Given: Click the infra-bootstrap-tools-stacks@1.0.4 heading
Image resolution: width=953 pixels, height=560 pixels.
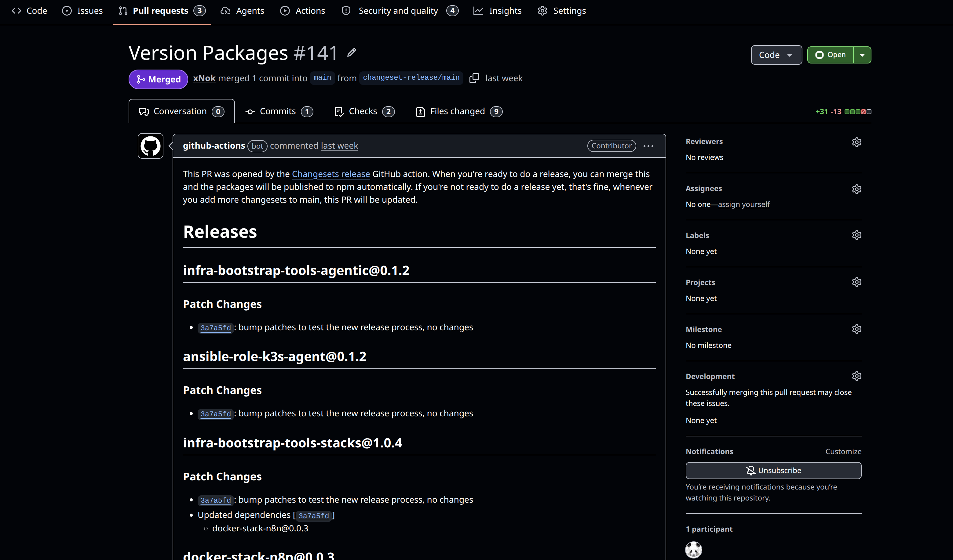Looking at the screenshot, I should coord(292,443).
